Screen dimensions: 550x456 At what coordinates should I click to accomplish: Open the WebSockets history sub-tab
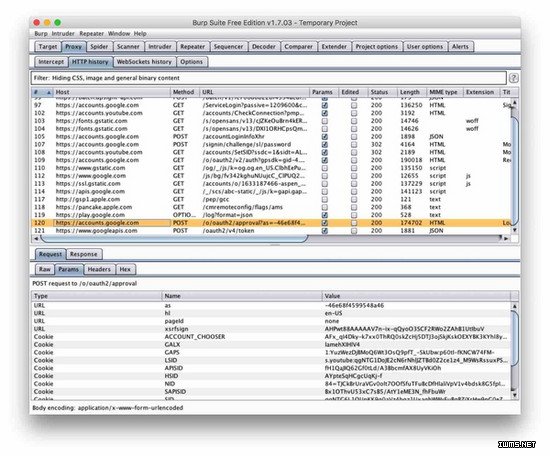(x=144, y=62)
